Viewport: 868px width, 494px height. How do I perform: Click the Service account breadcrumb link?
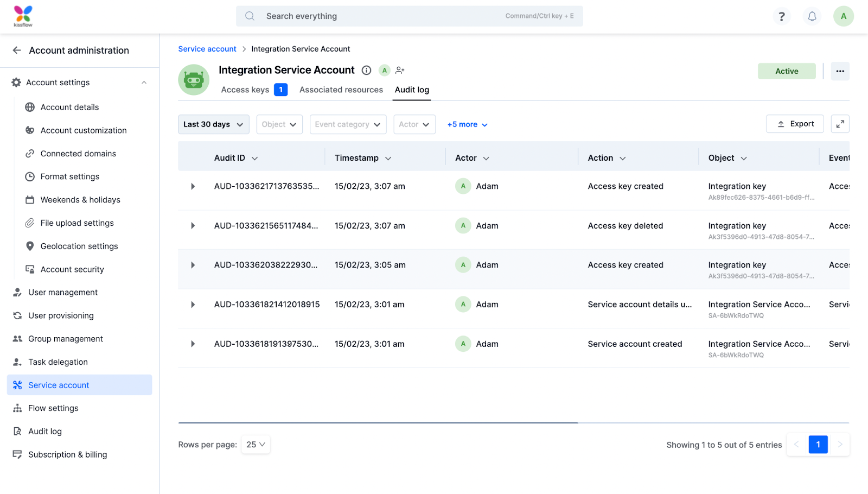click(x=207, y=49)
